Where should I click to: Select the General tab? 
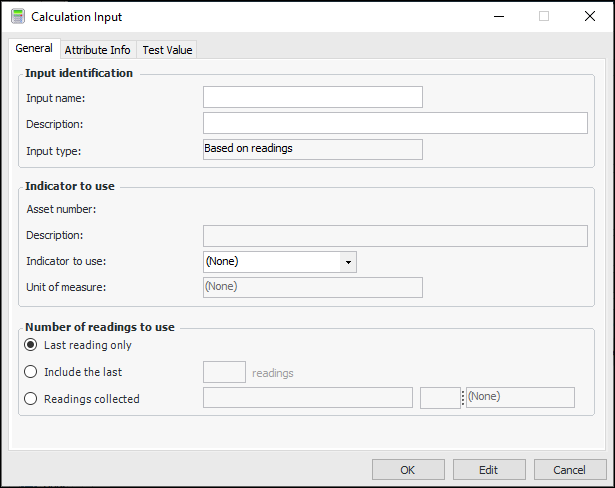(x=34, y=49)
